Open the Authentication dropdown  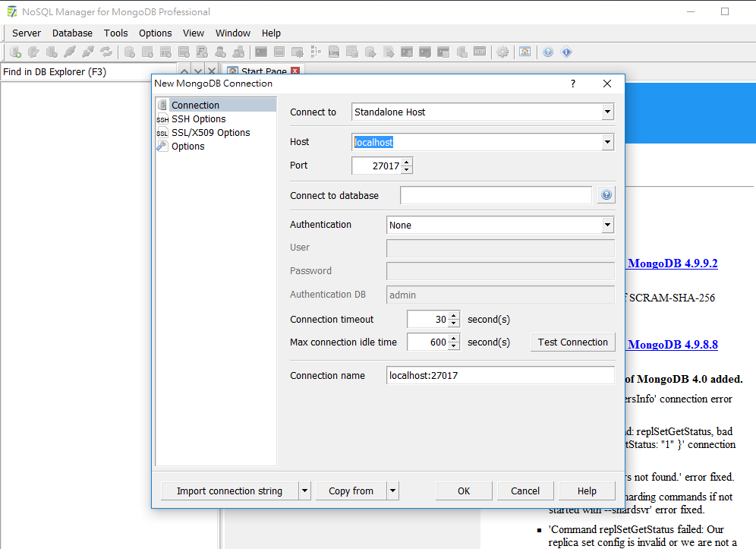pos(607,225)
